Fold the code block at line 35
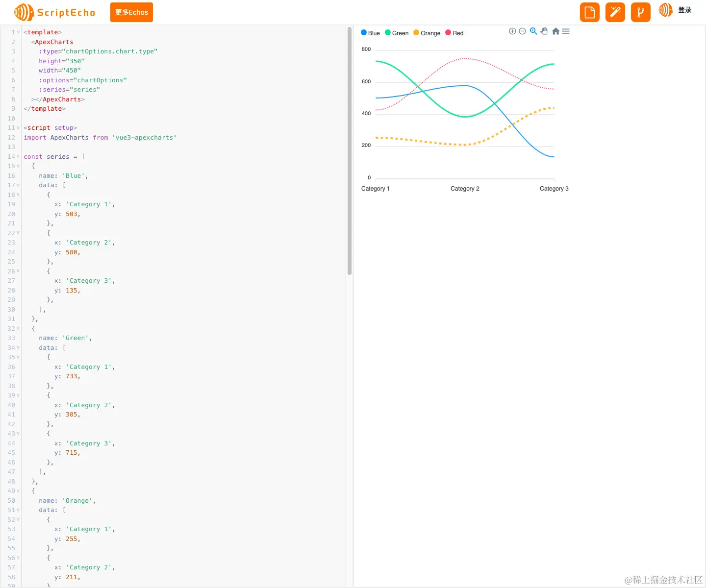 coord(19,357)
